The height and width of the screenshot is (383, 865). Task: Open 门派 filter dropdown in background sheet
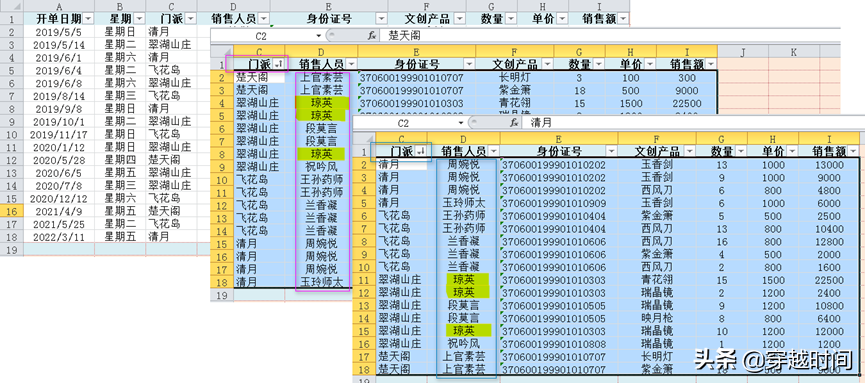click(191, 19)
